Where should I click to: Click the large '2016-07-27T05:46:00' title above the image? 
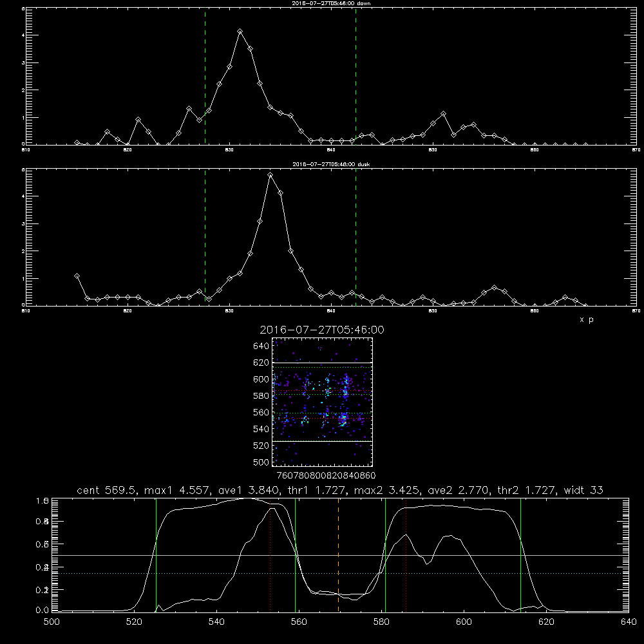pyautogui.click(x=322, y=330)
